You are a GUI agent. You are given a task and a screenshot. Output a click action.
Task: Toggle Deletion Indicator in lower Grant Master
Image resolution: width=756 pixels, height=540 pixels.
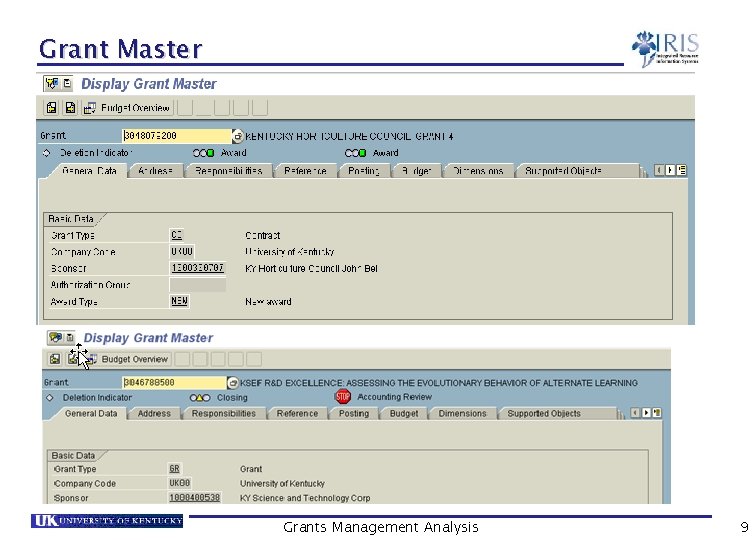point(50,398)
